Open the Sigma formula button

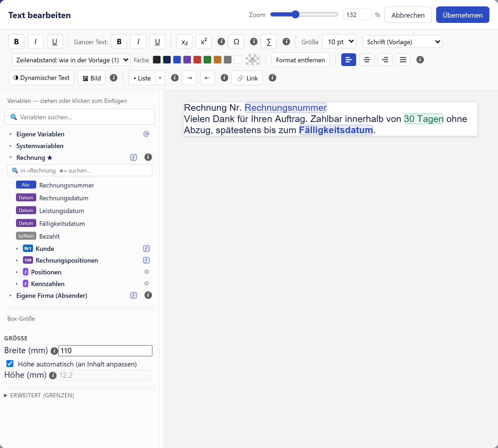pos(269,42)
